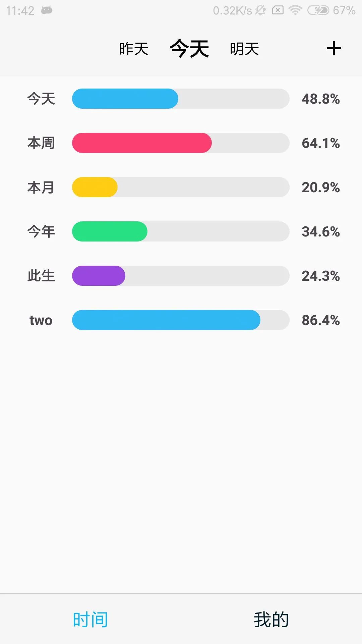Screen dimensions: 362x644
Task: Open the 时间 bottom navigation tab
Action: click(90, 619)
